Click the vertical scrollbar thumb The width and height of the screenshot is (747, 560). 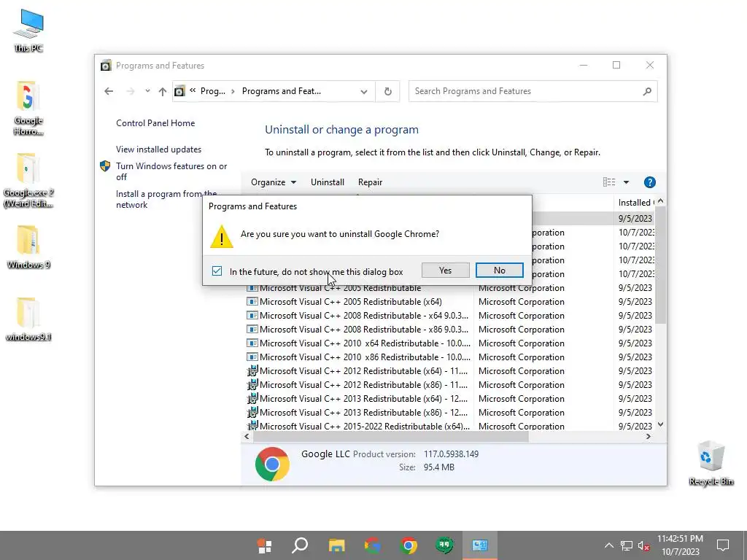[x=660, y=264]
